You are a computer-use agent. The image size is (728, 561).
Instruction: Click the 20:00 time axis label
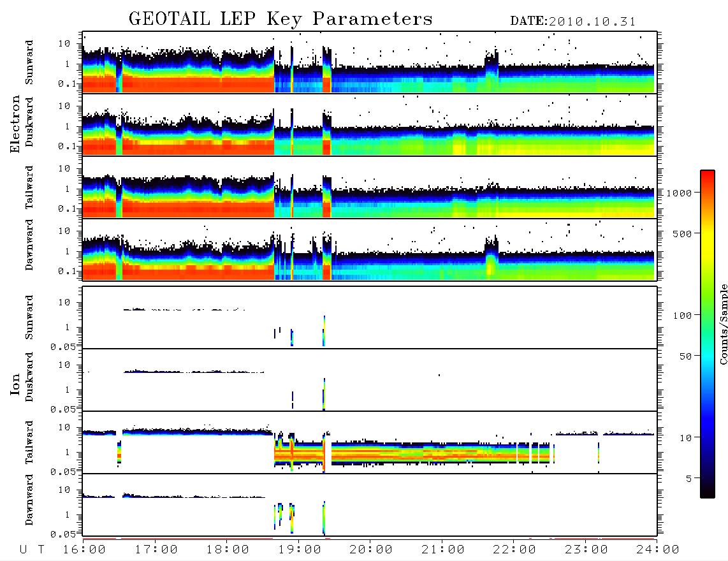371,550
